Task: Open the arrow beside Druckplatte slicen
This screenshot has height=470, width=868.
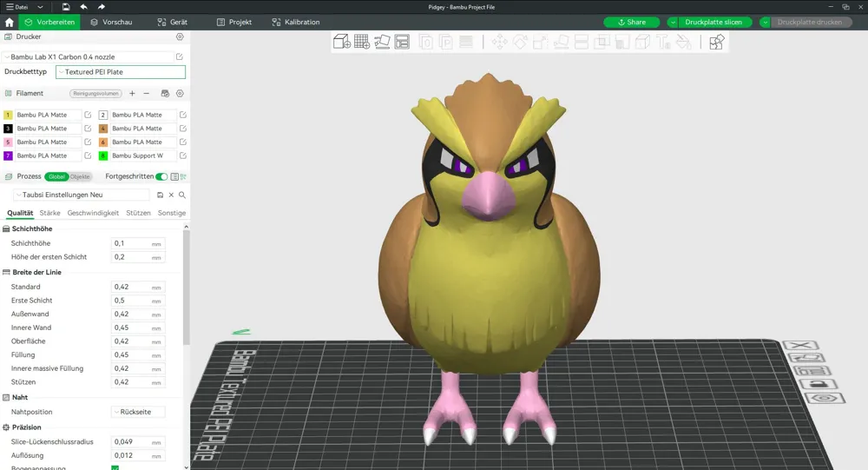Action: pyautogui.click(x=673, y=23)
